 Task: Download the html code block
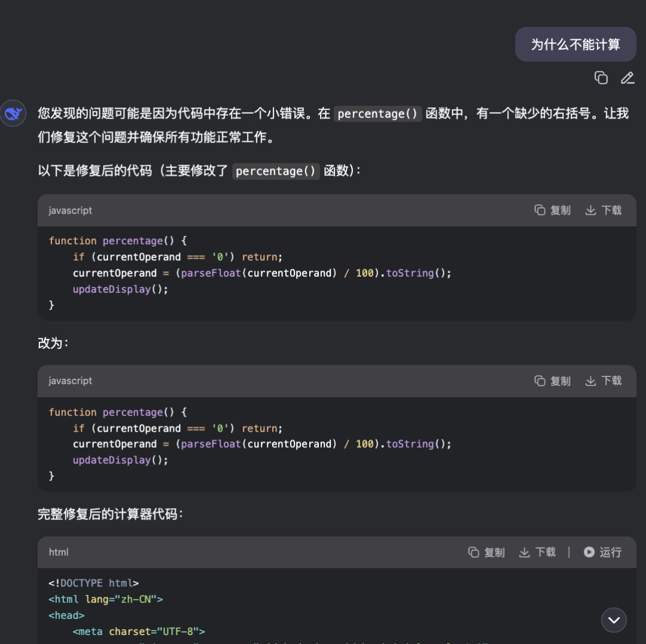tap(537, 552)
